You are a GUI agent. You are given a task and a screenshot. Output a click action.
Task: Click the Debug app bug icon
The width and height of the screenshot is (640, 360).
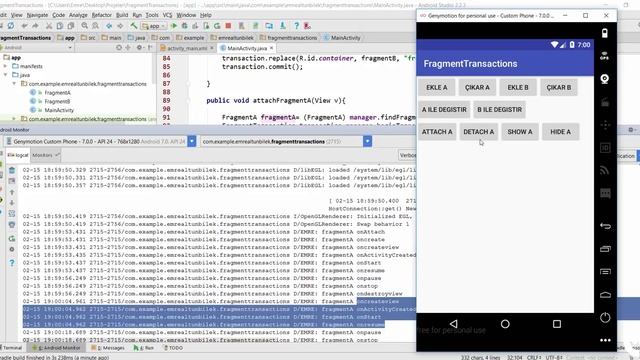click(x=184, y=26)
